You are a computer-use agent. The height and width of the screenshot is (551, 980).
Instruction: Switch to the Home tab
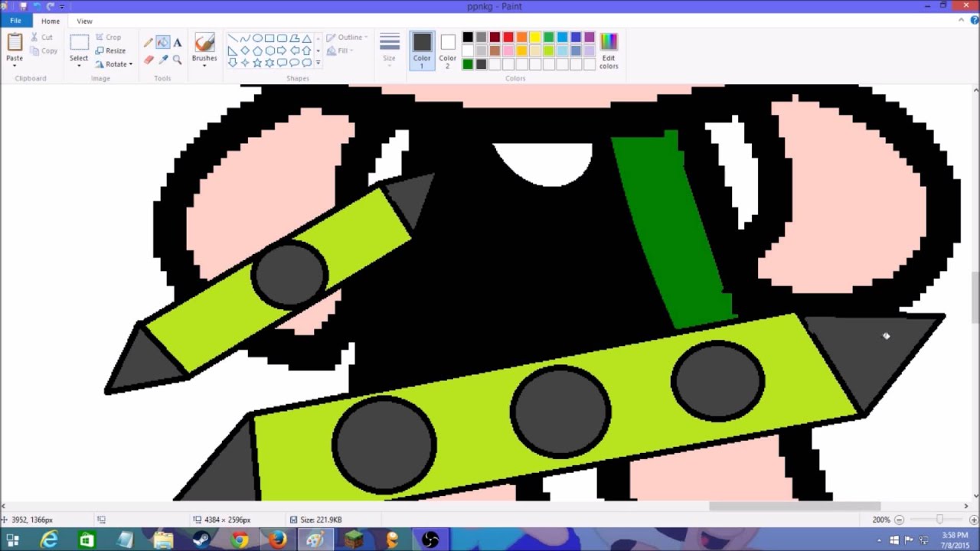(x=51, y=21)
